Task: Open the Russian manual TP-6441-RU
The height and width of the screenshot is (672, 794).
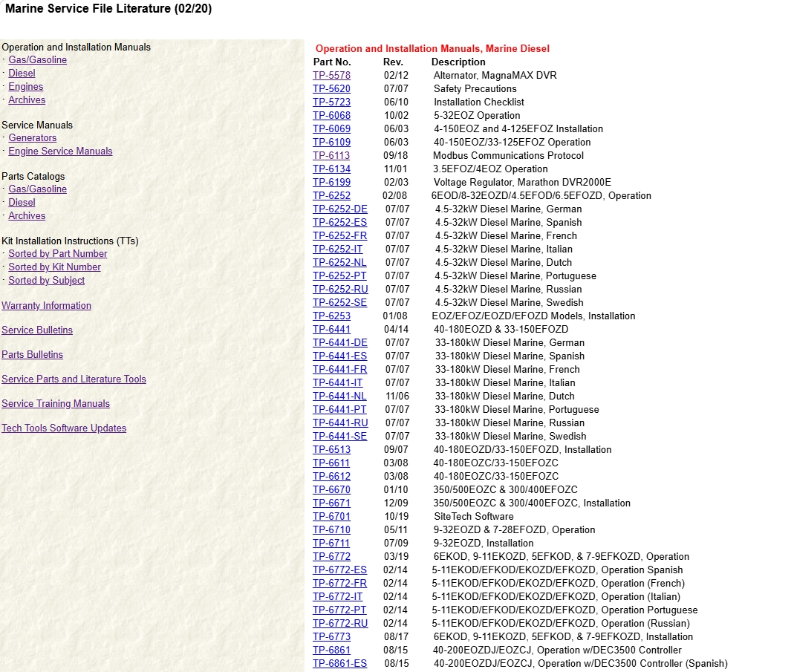Action: coord(340,423)
